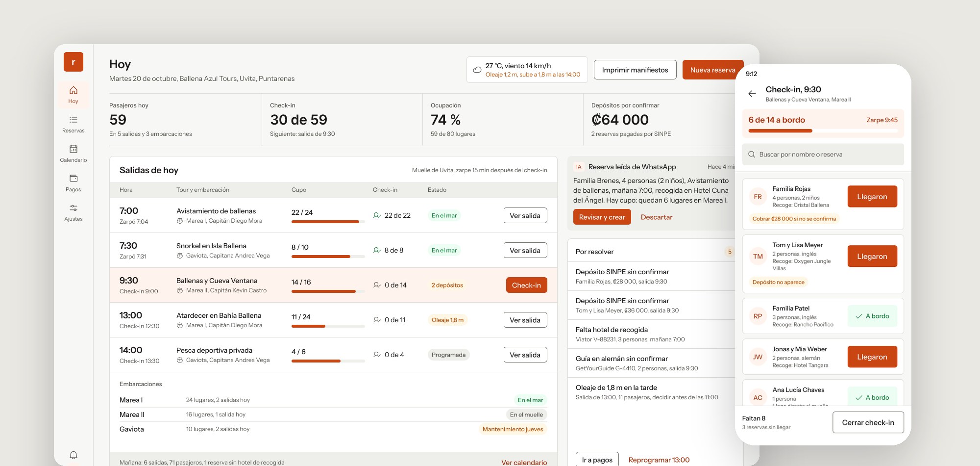Screen dimensions: 980x466
Task: Click boat icon beside Gaviota in 7:30 row
Action: click(180, 256)
